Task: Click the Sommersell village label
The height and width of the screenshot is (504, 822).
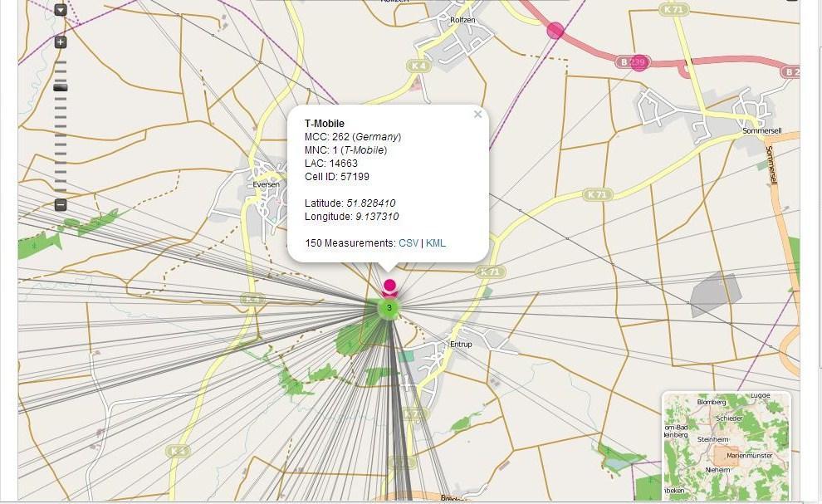Action: tap(761, 130)
